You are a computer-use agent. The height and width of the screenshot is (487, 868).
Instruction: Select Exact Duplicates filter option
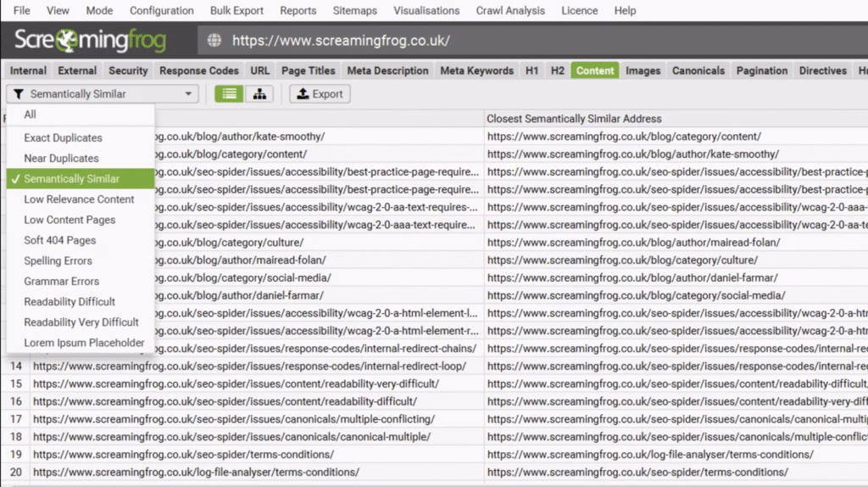(63, 137)
